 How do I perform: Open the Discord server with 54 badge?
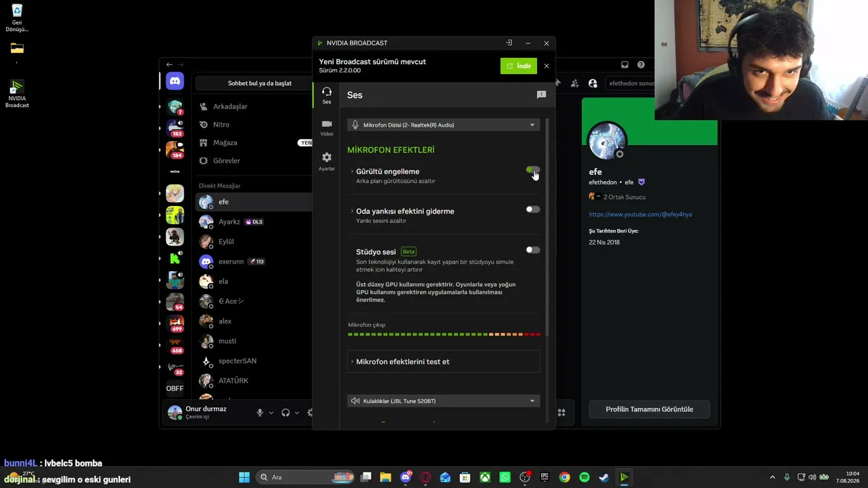click(x=175, y=301)
